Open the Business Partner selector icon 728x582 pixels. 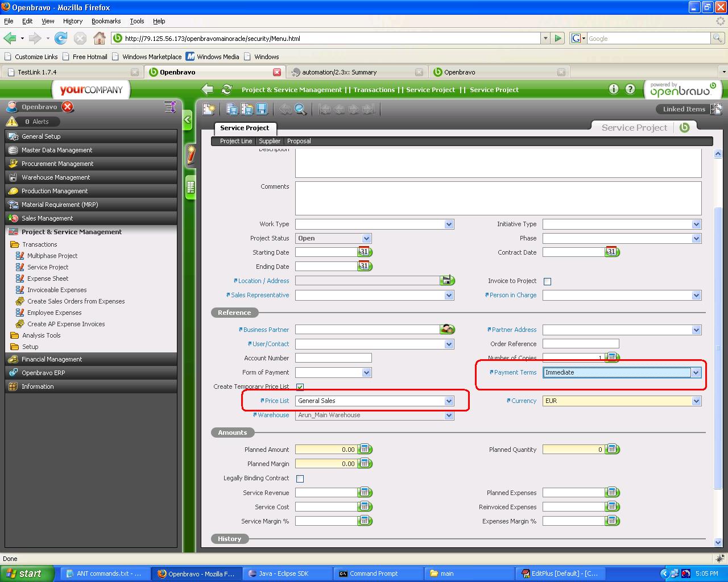pyautogui.click(x=447, y=329)
